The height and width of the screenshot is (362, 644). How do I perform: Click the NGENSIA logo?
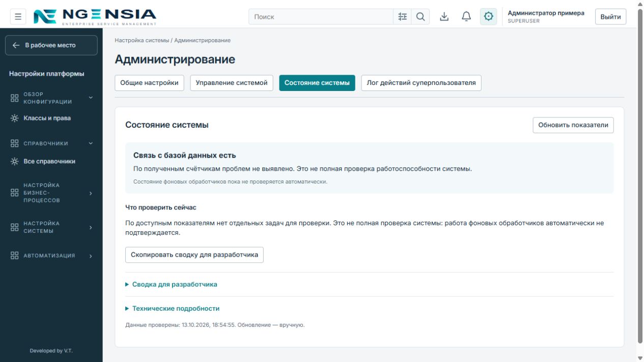[95, 17]
